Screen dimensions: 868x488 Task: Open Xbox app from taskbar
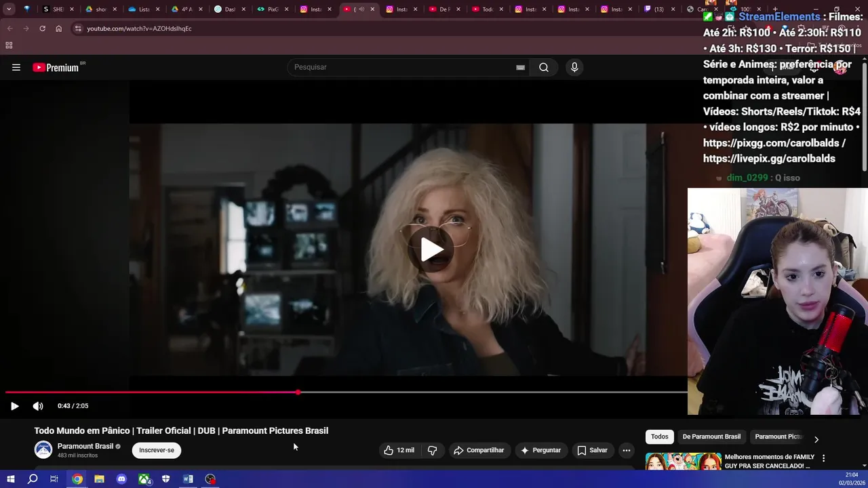144,479
